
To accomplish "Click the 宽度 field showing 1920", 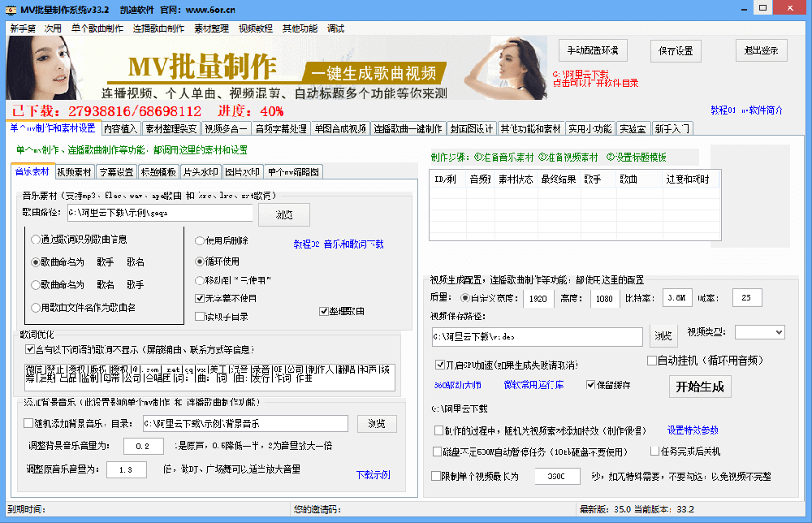I will (x=538, y=298).
